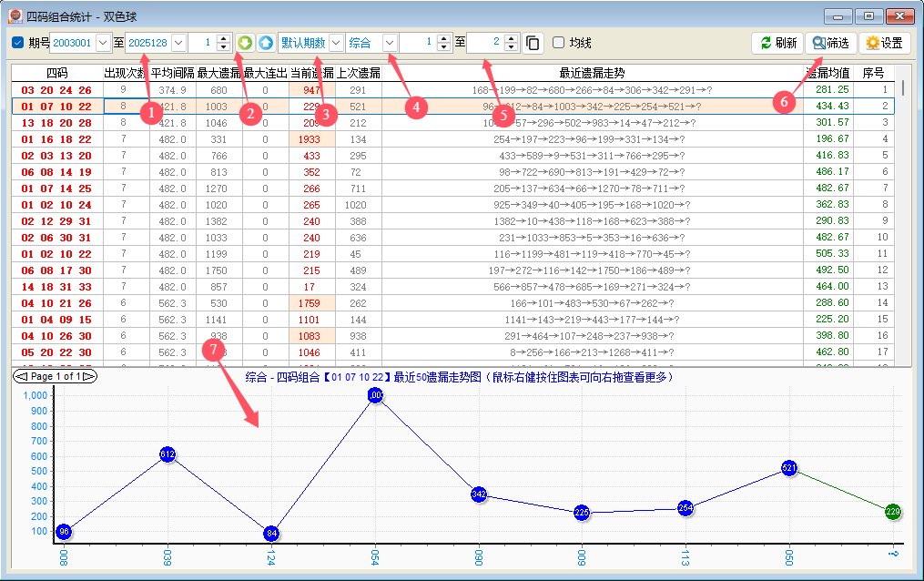Open the 筛选 filter tool
Image resolution: width=924 pixels, height=581 pixels.
[x=830, y=43]
